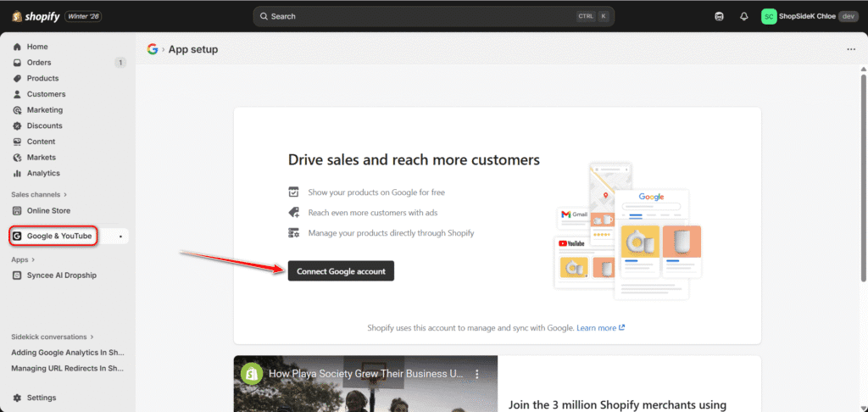Open Discounts in sidebar
The image size is (868, 412).
tap(44, 125)
